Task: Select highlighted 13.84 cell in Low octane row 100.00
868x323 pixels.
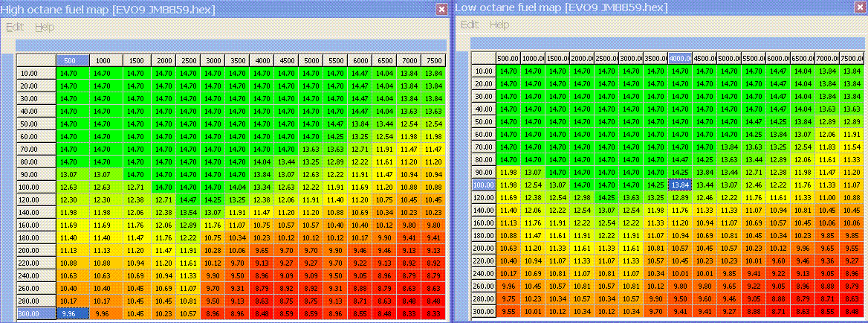Action: pos(680,184)
